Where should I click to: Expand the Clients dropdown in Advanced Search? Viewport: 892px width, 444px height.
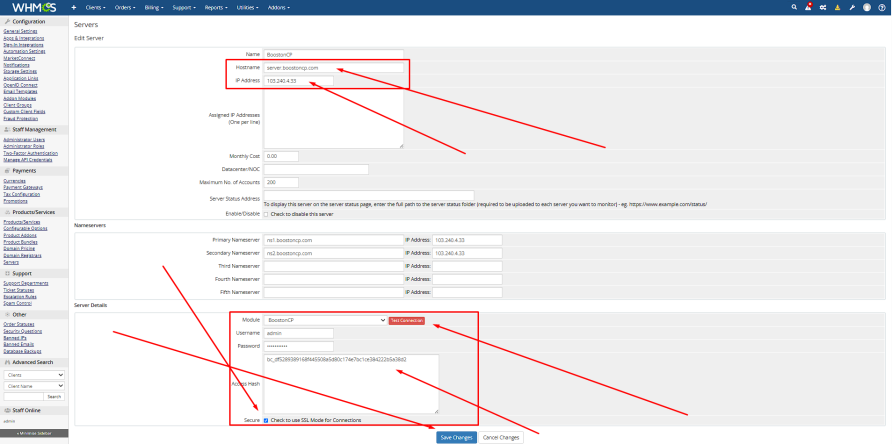[x=34, y=375]
